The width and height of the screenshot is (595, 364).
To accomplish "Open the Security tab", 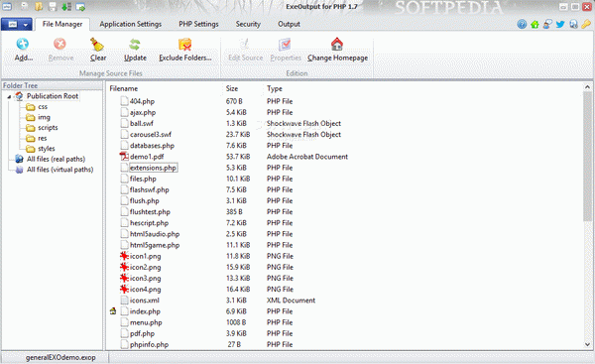I will pyautogui.click(x=248, y=24).
